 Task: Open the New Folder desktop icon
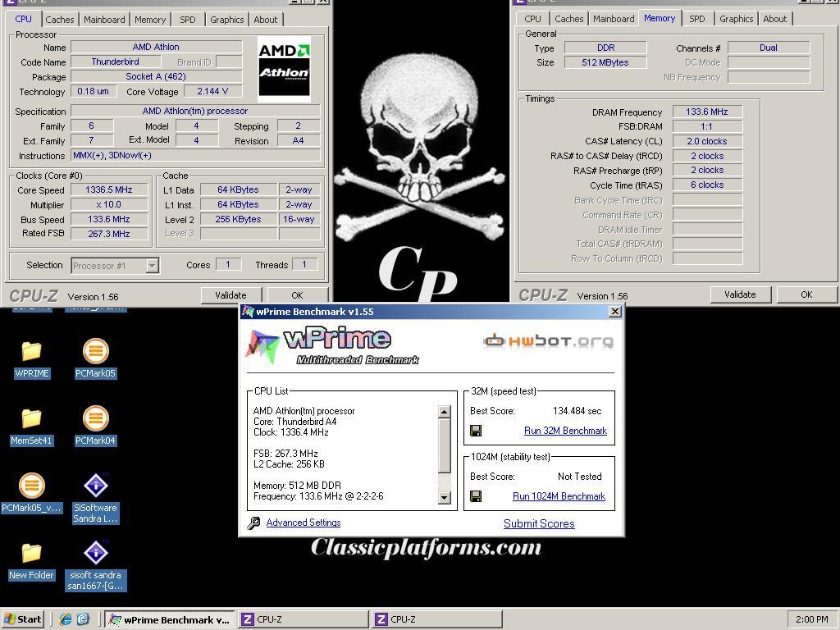pos(32,561)
